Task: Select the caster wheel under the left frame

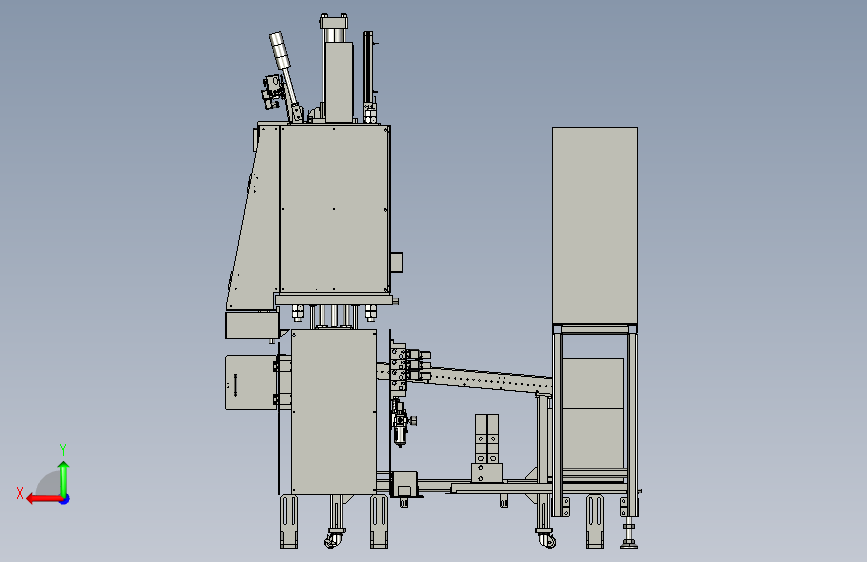Action: click(x=334, y=538)
